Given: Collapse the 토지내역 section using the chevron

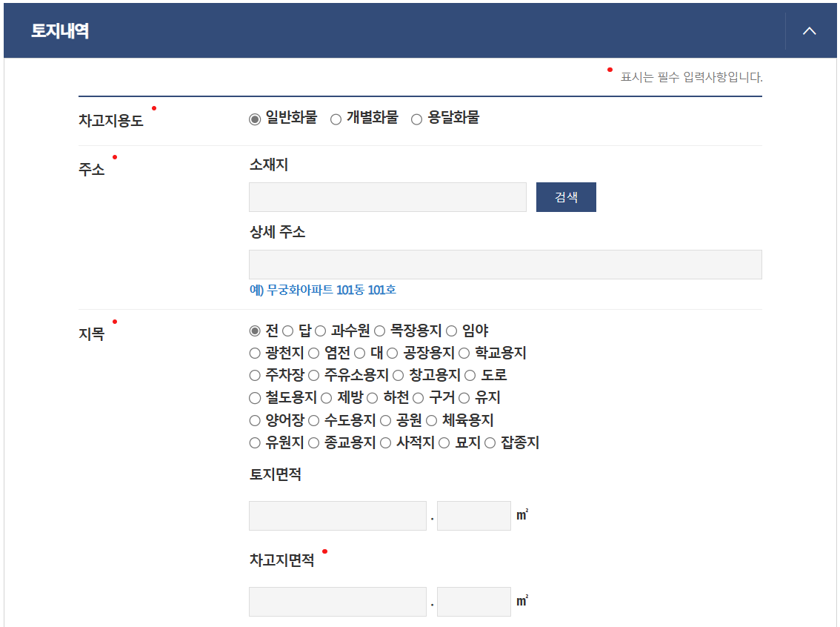Looking at the screenshot, I should click(809, 31).
